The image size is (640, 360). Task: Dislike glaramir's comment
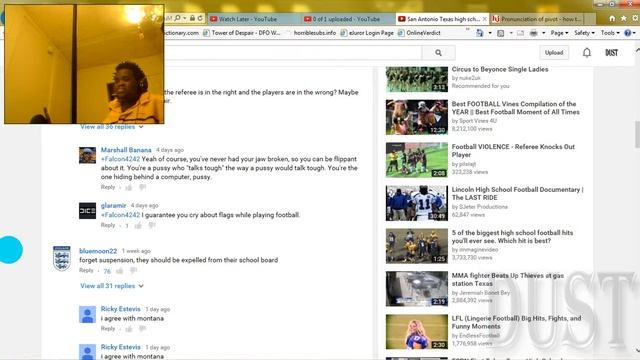(x=151, y=225)
